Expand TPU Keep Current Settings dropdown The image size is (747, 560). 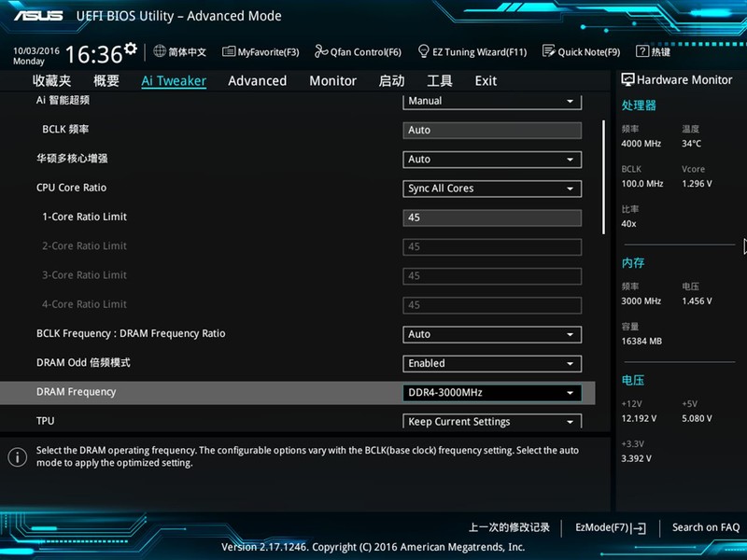coord(492,421)
